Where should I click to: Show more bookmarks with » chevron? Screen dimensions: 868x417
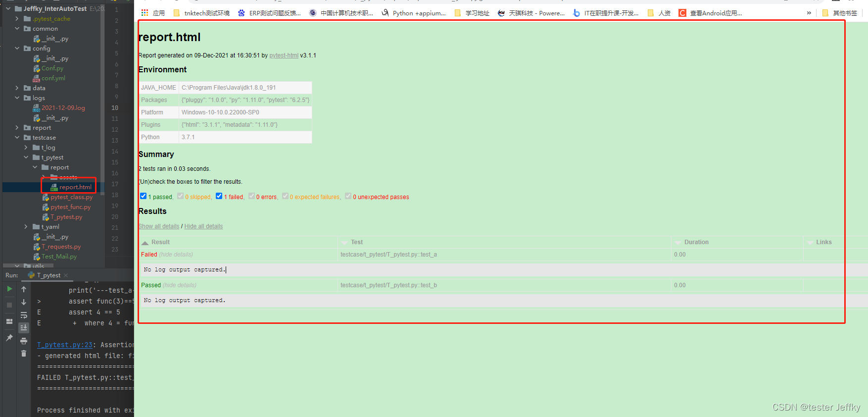tap(809, 13)
